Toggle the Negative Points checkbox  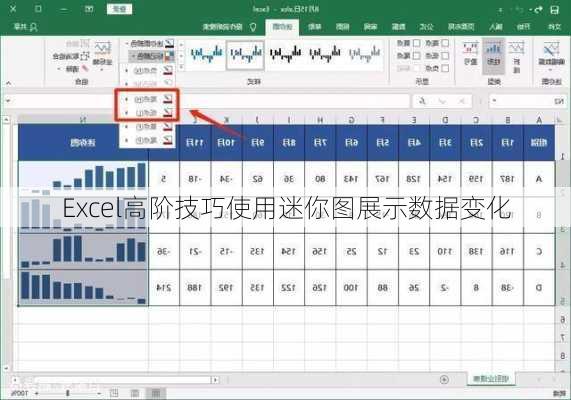coord(445,68)
